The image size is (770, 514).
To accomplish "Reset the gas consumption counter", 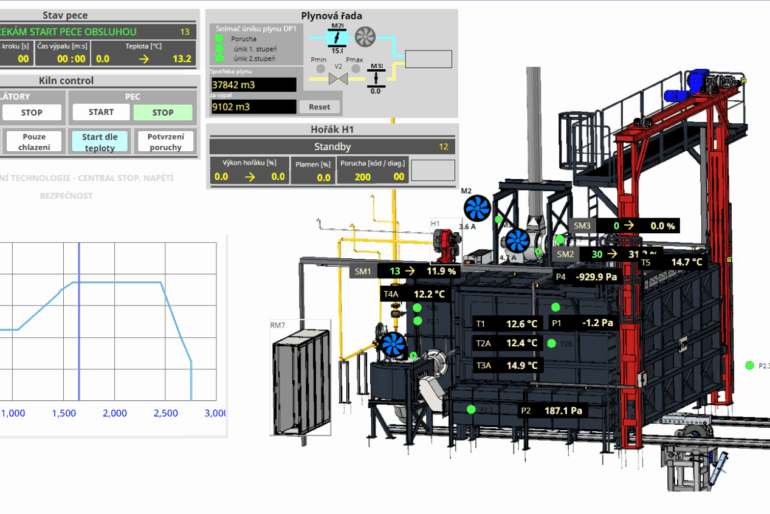I will pyautogui.click(x=319, y=106).
